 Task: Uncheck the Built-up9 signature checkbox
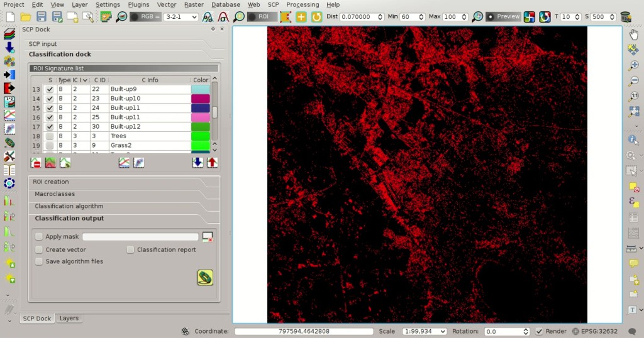pos(50,89)
